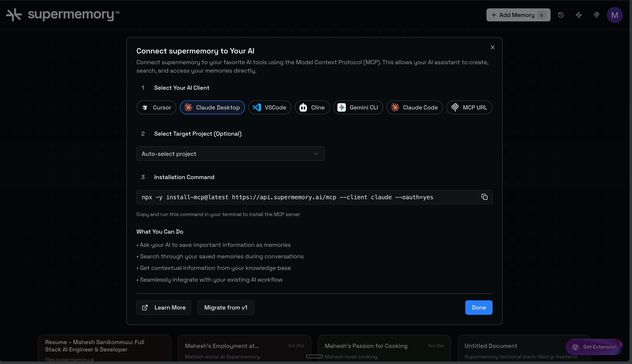Image resolution: width=632 pixels, height=364 pixels.
Task: Click the MCP connect icon in header
Action: 596,15
